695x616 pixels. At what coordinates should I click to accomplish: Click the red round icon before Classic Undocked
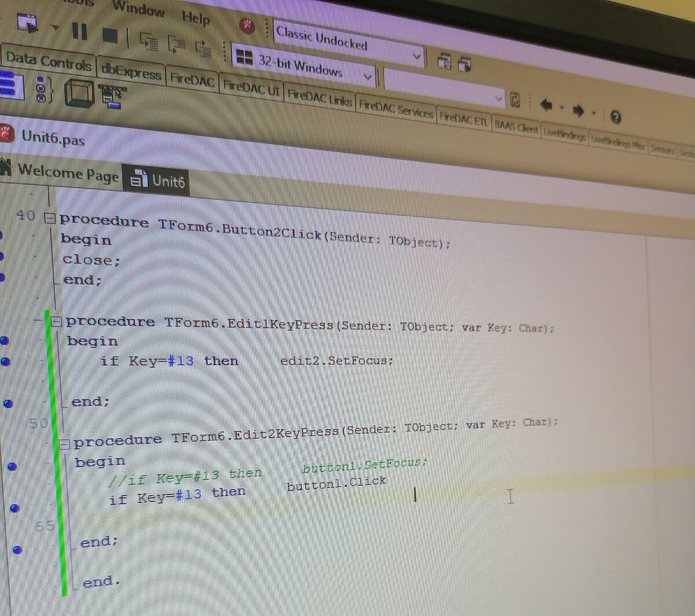coord(247,26)
